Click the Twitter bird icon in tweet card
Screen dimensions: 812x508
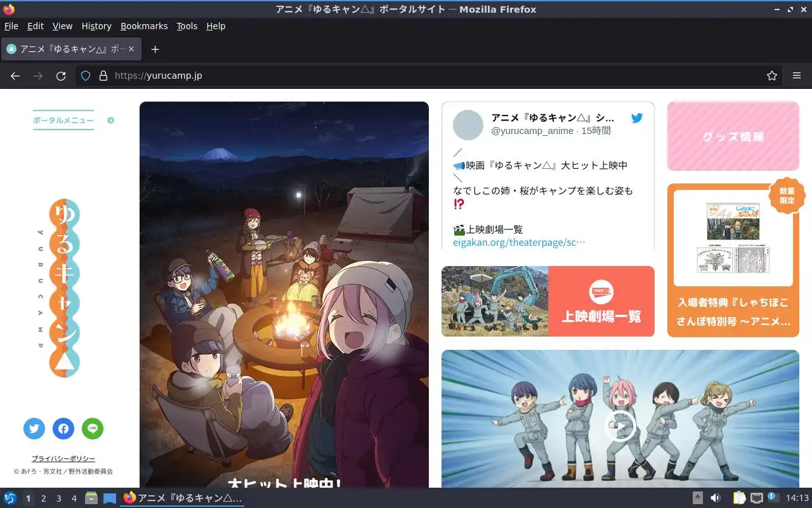(637, 118)
